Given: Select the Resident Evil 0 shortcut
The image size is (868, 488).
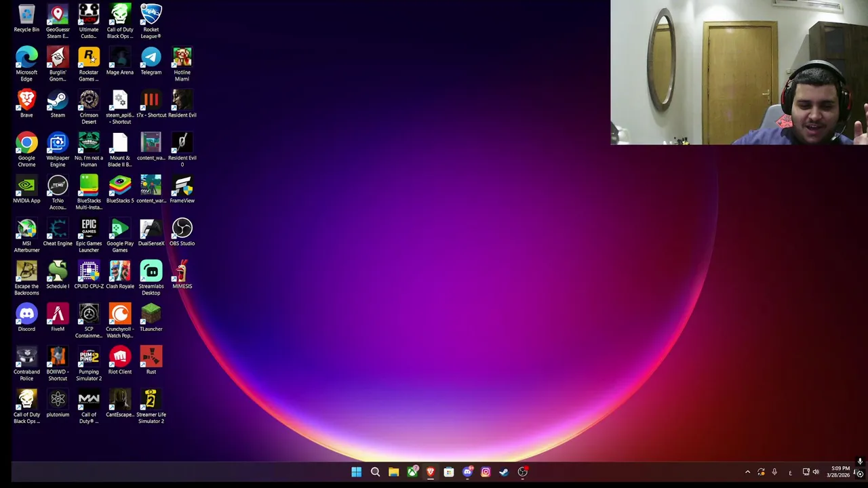Looking at the screenshot, I should tap(182, 149).
